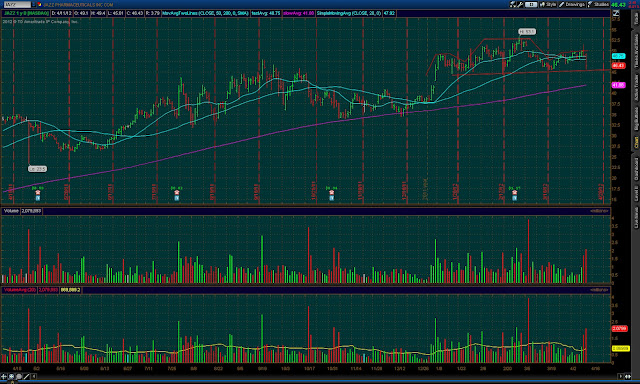Click the ticker symbol input field

pyautogui.click(x=17, y=4)
